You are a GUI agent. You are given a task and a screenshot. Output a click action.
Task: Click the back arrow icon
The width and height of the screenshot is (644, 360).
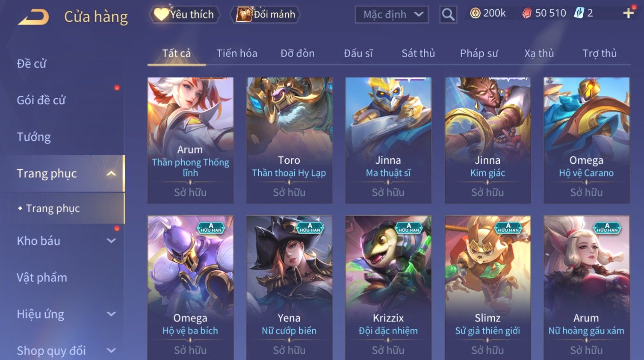coord(33,17)
